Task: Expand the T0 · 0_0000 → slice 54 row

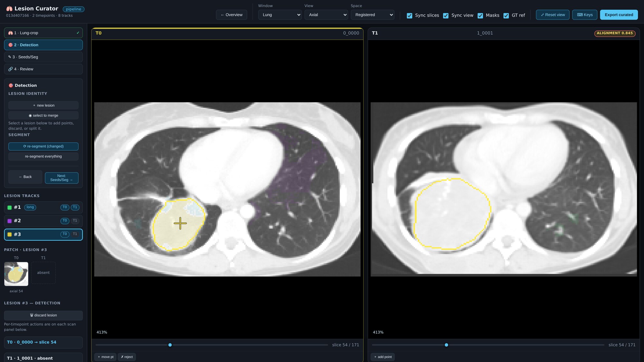Action: (x=43, y=342)
